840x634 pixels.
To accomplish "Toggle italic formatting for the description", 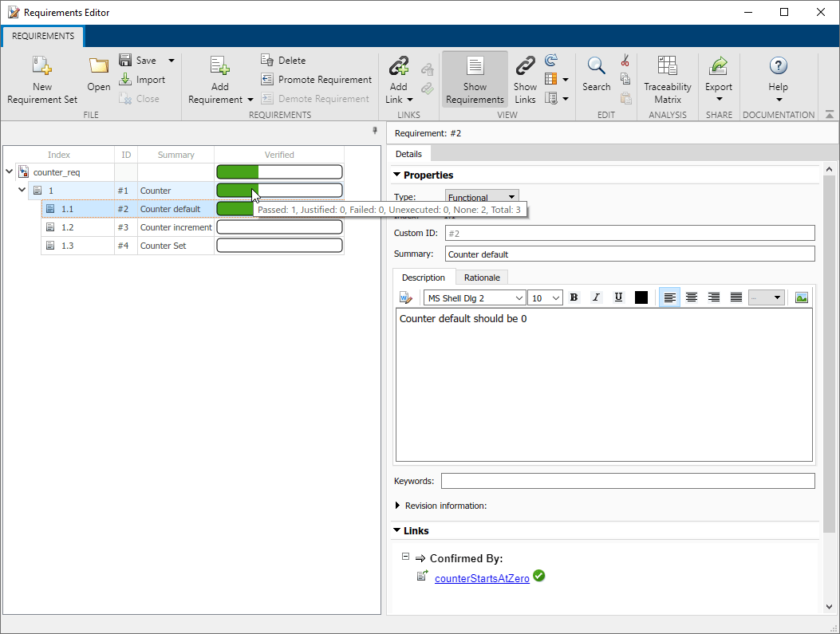I will pyautogui.click(x=596, y=297).
